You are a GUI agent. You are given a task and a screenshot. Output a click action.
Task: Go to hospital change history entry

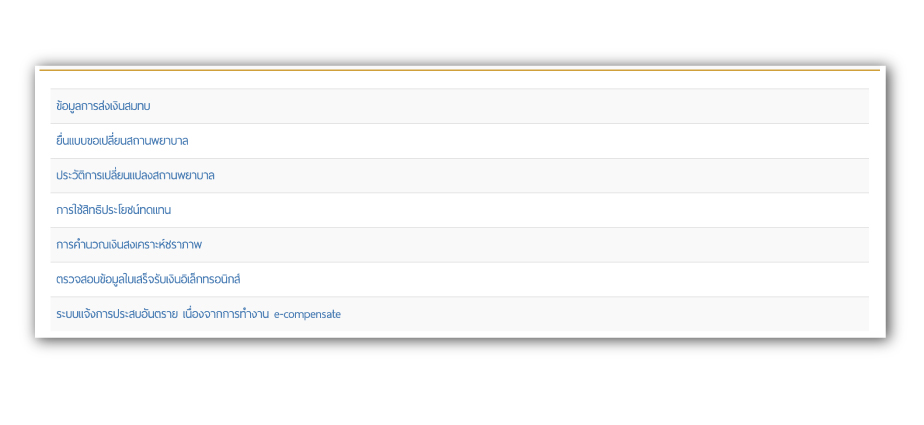(135, 175)
